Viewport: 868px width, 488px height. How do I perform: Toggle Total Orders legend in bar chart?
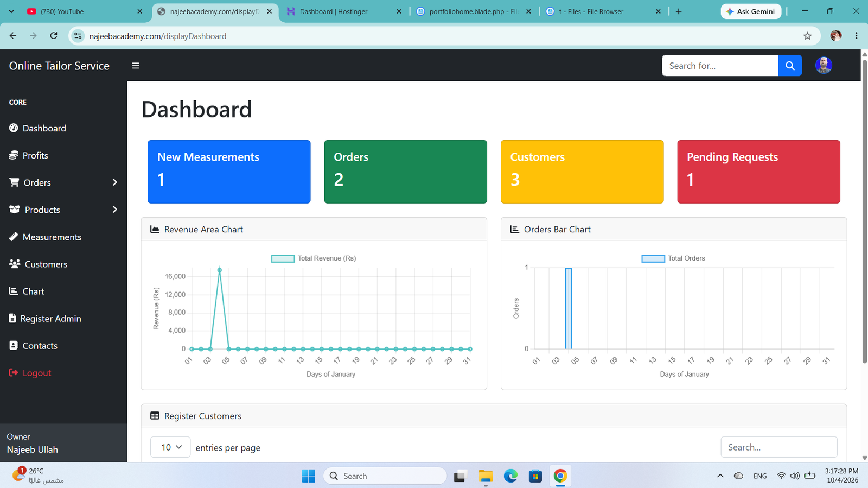[673, 258]
